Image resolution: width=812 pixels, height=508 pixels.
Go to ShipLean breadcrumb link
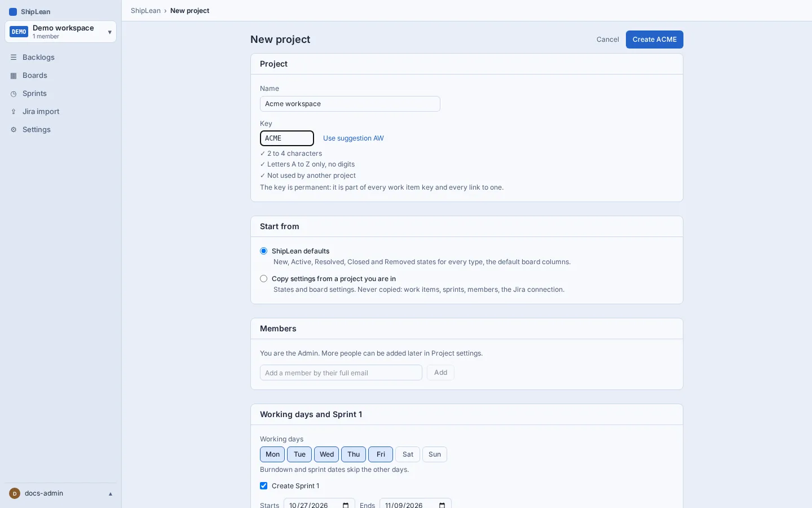pos(145,11)
